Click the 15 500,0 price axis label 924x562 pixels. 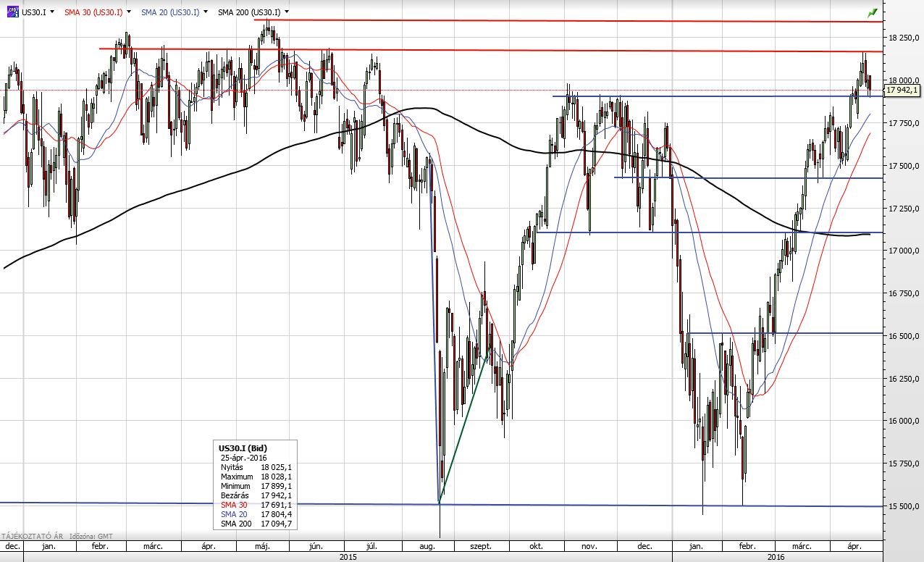click(904, 506)
